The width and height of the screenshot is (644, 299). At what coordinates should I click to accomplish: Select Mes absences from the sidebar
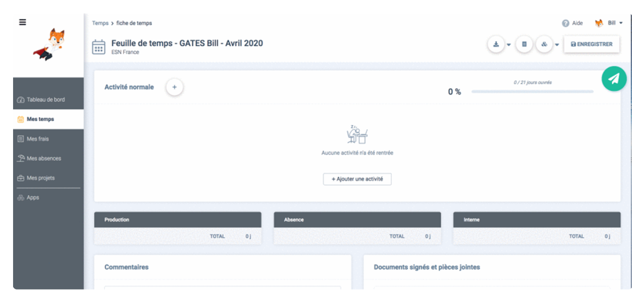point(44,159)
